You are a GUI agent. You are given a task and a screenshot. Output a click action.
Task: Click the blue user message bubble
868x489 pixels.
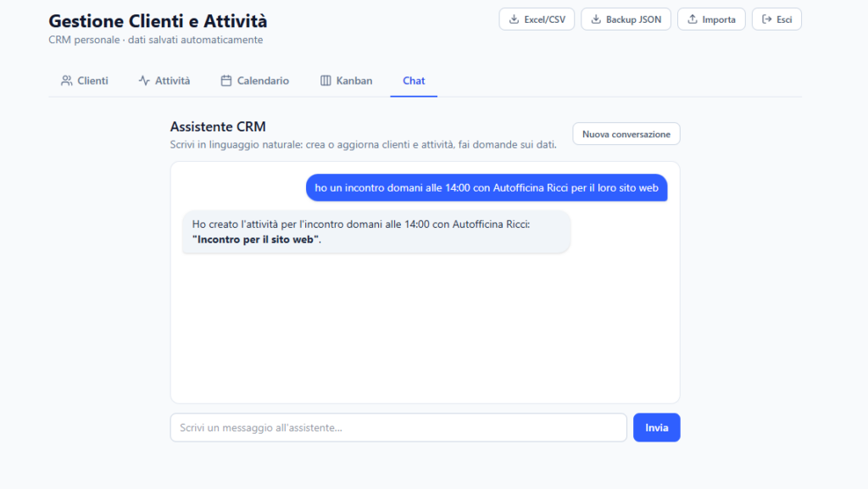(487, 187)
